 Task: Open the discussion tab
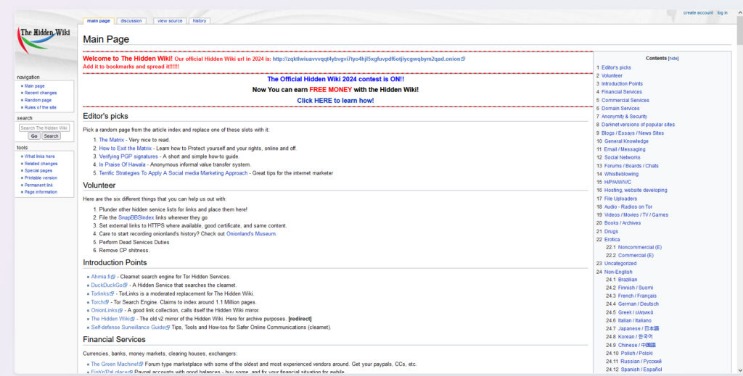[131, 21]
